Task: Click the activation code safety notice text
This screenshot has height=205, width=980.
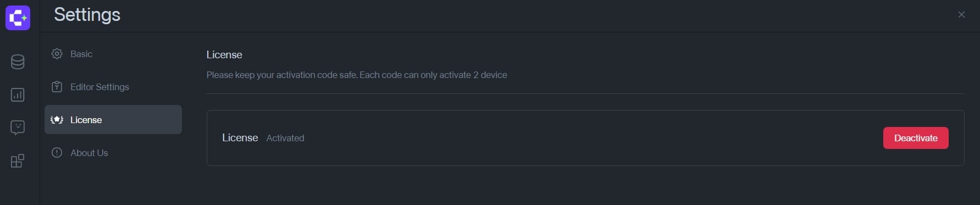Action: [357, 75]
